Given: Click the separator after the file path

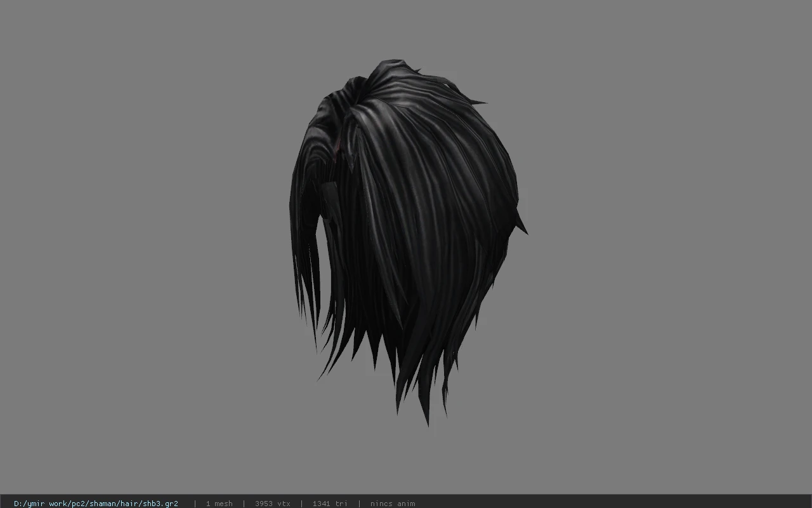Looking at the screenshot, I should pos(195,504).
